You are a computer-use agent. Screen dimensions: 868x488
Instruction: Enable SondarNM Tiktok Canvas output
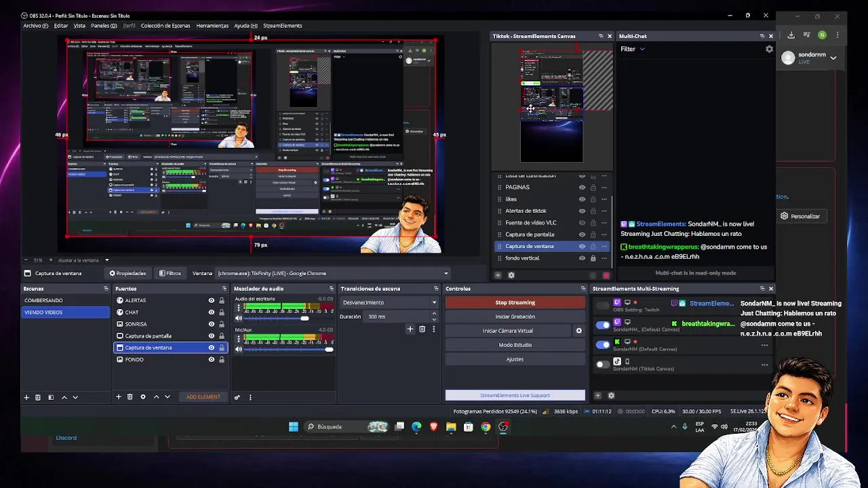point(602,365)
